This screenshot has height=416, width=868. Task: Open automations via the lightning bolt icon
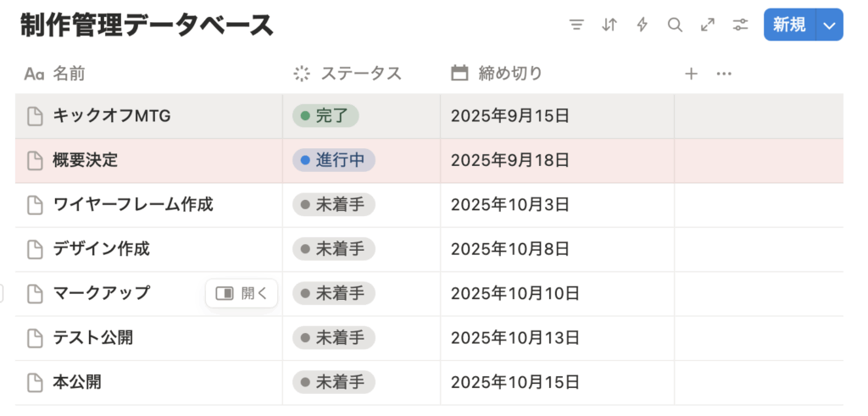[643, 25]
